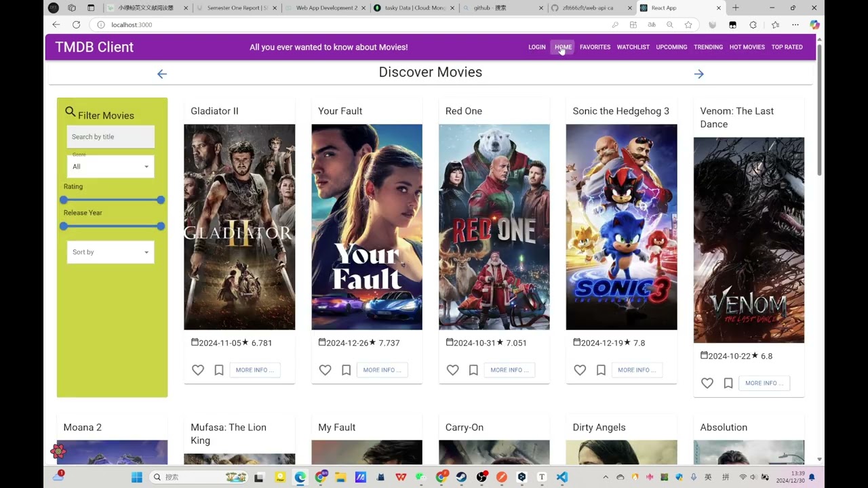Go to the next page with right arrow
The width and height of the screenshot is (868, 488).
coord(699,74)
